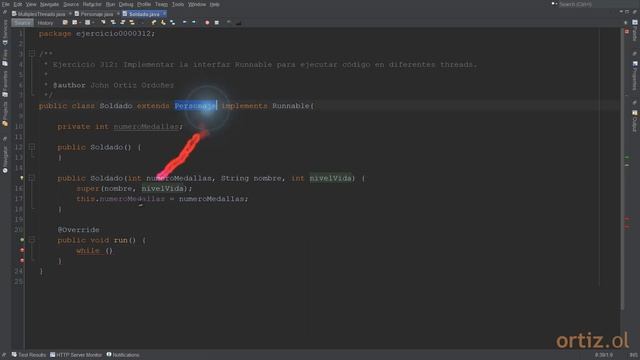Viewport: 640px width, 360px height.
Task: Open the Tools menu
Action: tap(178, 4)
